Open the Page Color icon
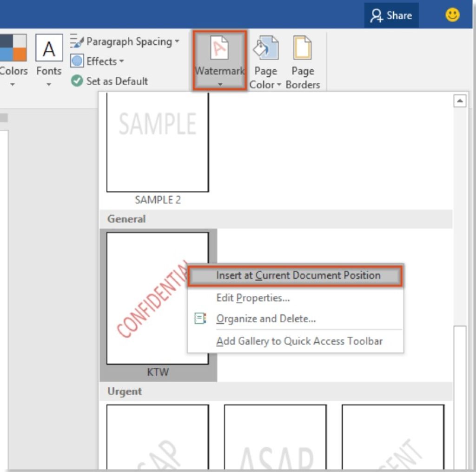 point(265,49)
